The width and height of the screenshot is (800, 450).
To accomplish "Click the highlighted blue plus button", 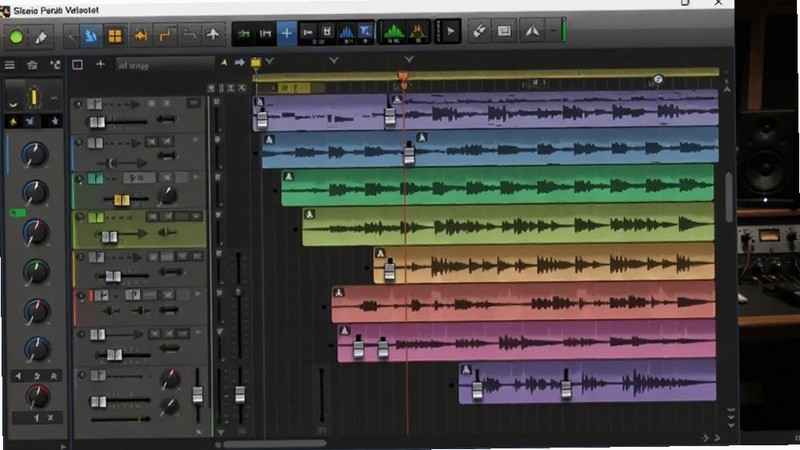I will (x=287, y=34).
